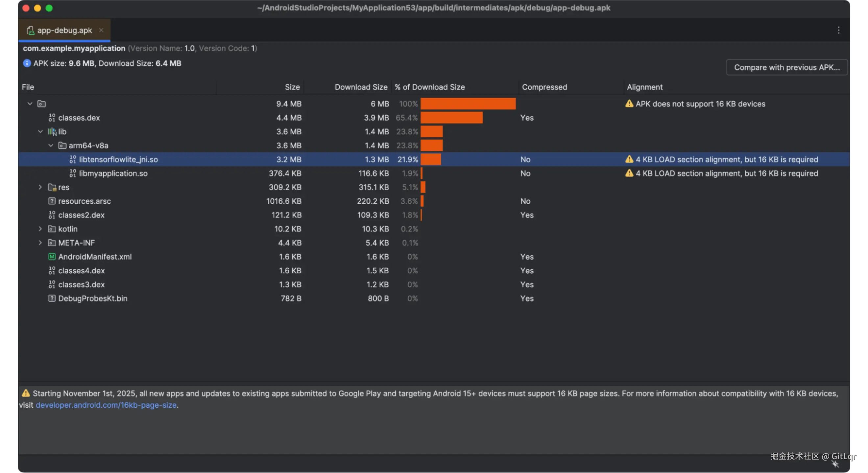
Task: Click the 65.4% classes.dex size bar
Action: pyautogui.click(x=451, y=118)
